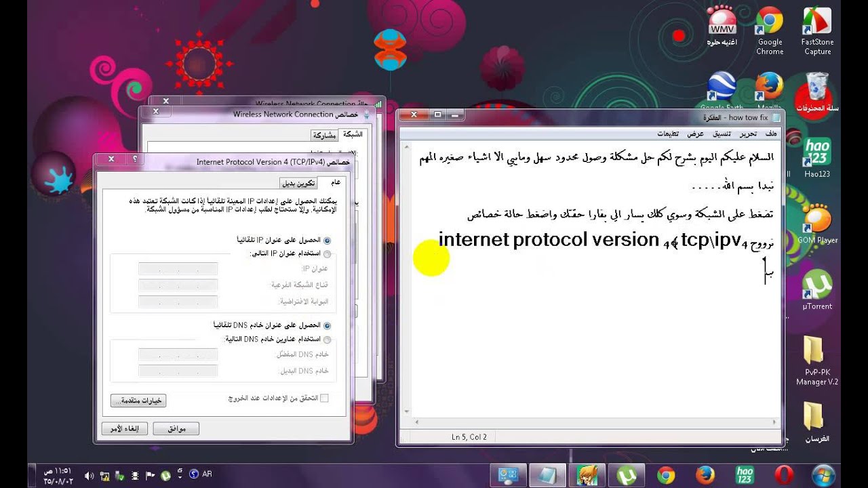Click the 'Ln 5, Col 2' status bar text
The image size is (868, 488).
click(x=469, y=437)
